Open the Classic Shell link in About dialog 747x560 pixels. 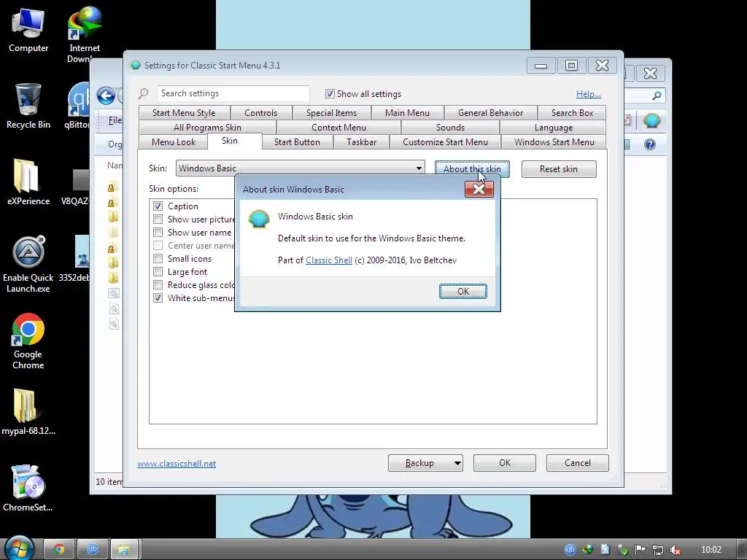tap(329, 260)
